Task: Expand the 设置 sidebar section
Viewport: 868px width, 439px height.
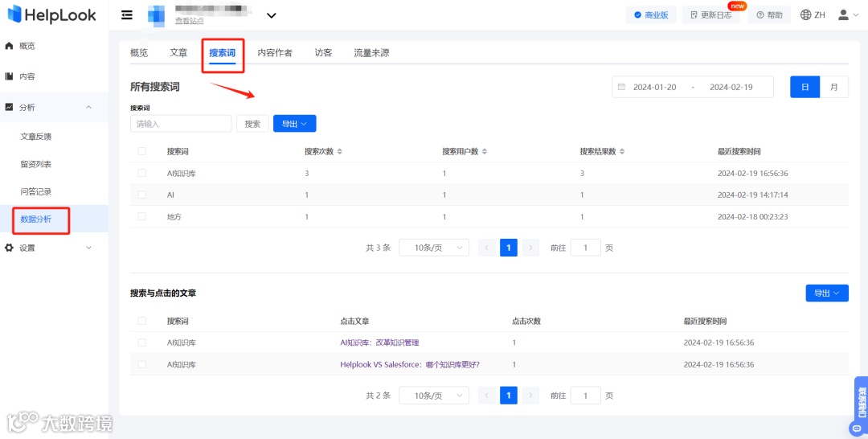Action: click(55, 248)
